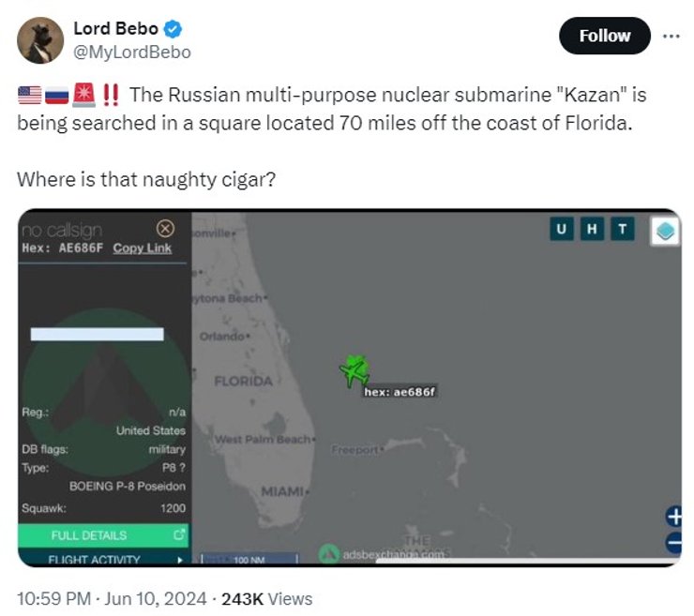The height and width of the screenshot is (616, 694).
Task: Follow the Lord Bebo account
Action: tap(604, 36)
